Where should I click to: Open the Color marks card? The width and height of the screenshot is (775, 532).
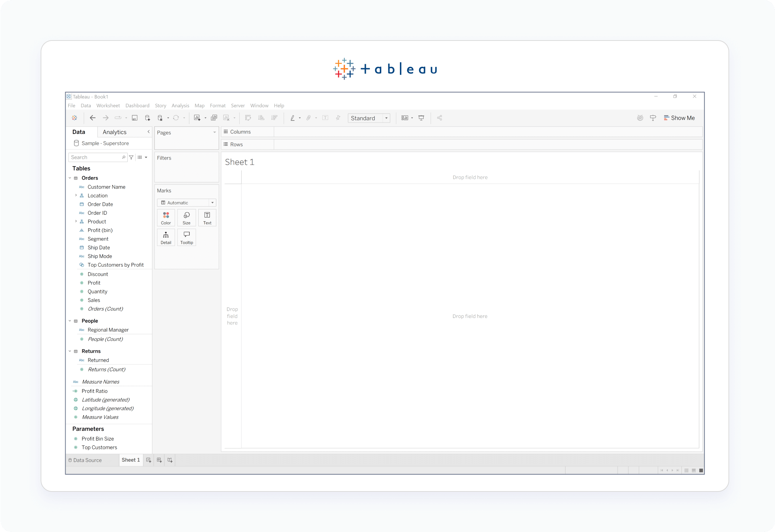pos(166,218)
